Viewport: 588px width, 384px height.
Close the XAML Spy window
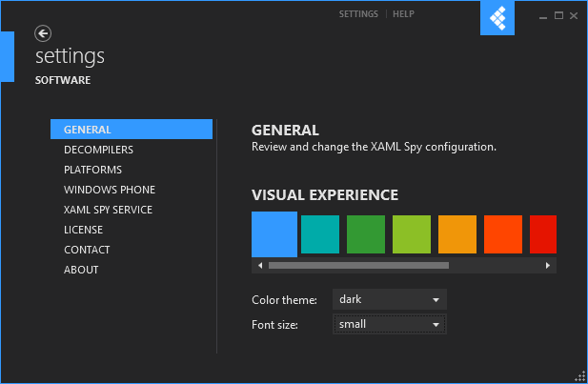[574, 16]
